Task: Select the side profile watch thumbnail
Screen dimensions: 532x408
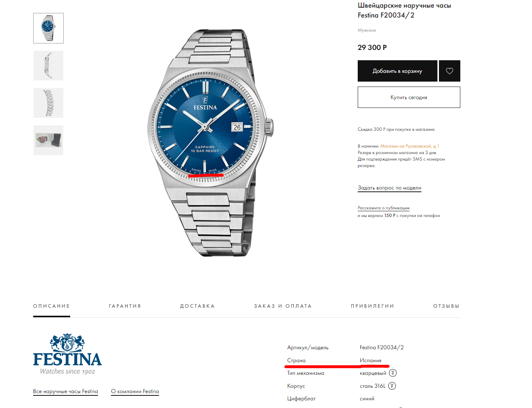Action: pos(48,66)
